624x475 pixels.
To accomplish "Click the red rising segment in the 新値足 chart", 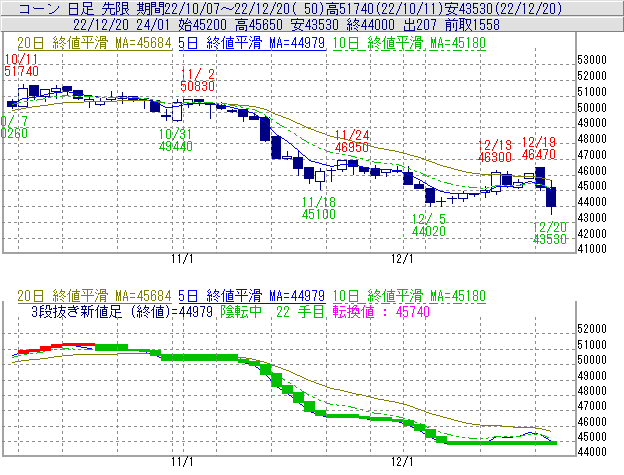I will click(57, 348).
